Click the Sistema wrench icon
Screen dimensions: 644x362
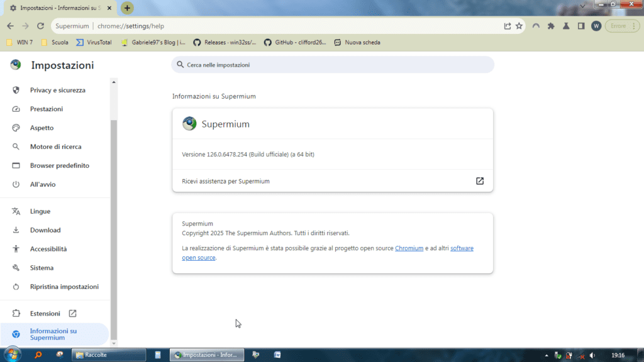coord(16,268)
